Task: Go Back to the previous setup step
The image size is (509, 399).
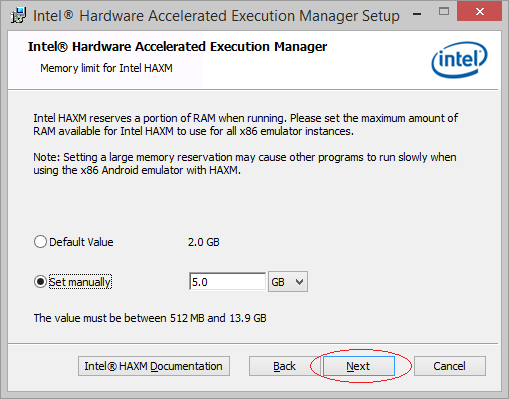Action: click(284, 366)
